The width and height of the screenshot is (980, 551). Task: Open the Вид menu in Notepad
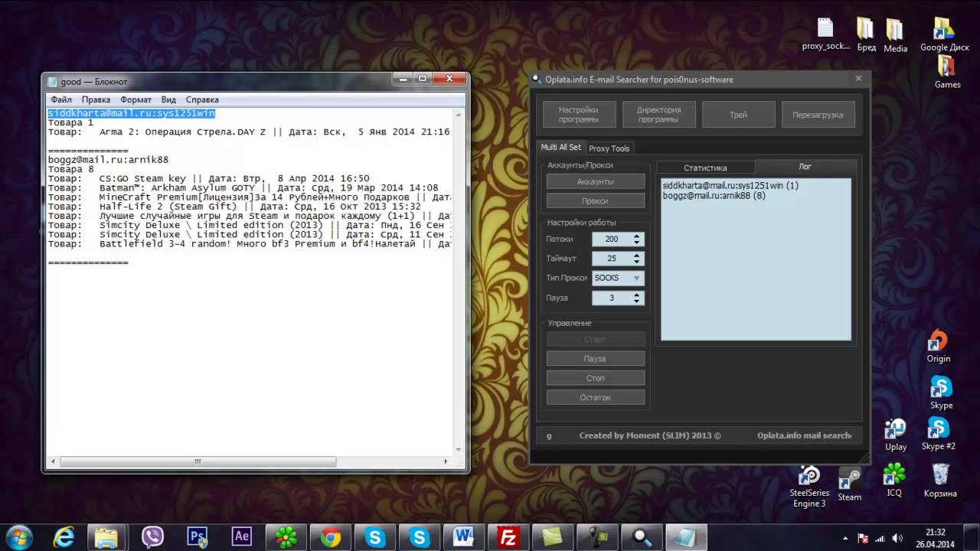[168, 99]
